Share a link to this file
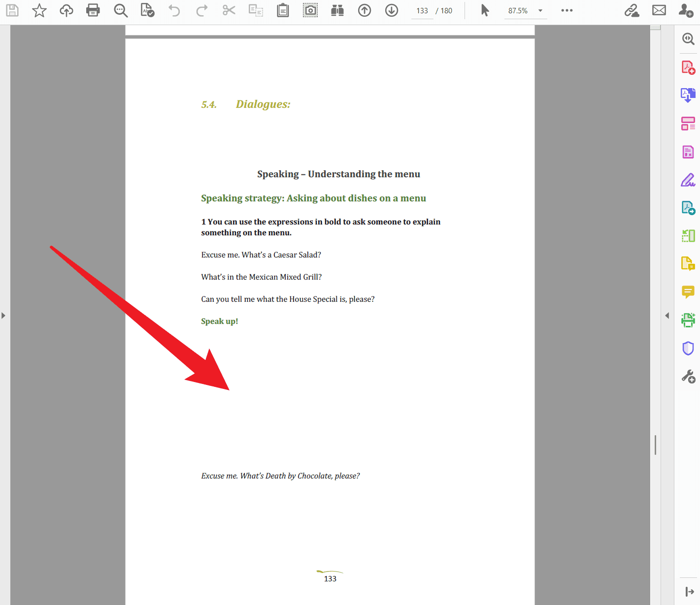Screen dimensions: 700x605 632,10
